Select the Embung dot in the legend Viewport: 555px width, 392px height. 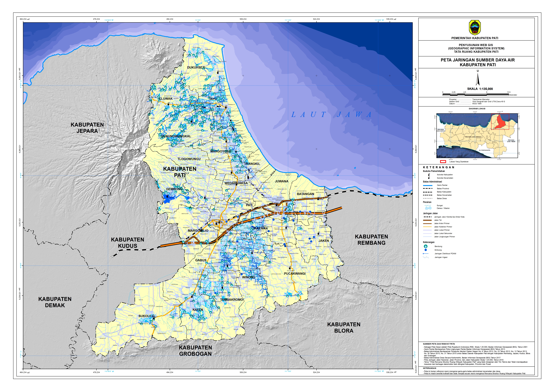pos(426,250)
